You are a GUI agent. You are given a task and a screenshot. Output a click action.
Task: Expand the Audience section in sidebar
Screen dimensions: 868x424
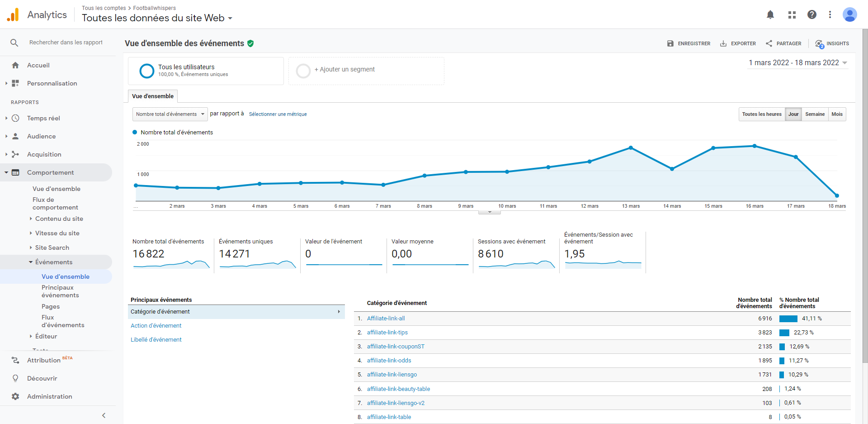[41, 136]
